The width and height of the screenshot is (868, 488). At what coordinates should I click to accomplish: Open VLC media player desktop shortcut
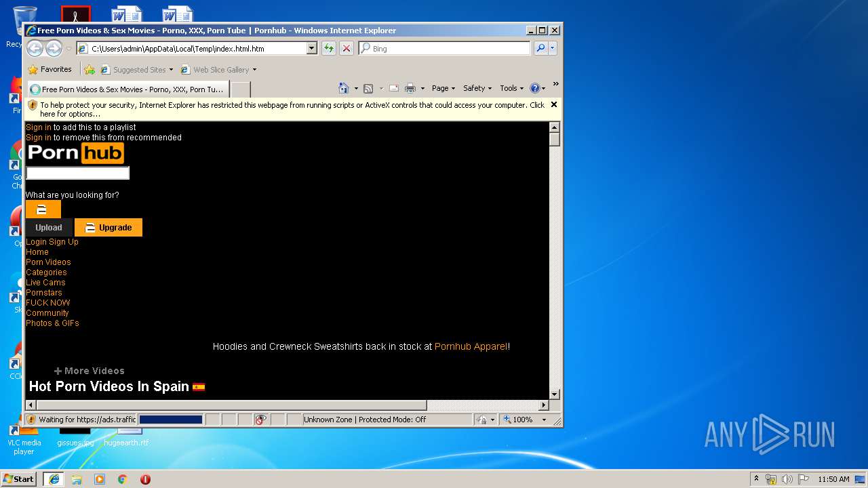(x=24, y=441)
